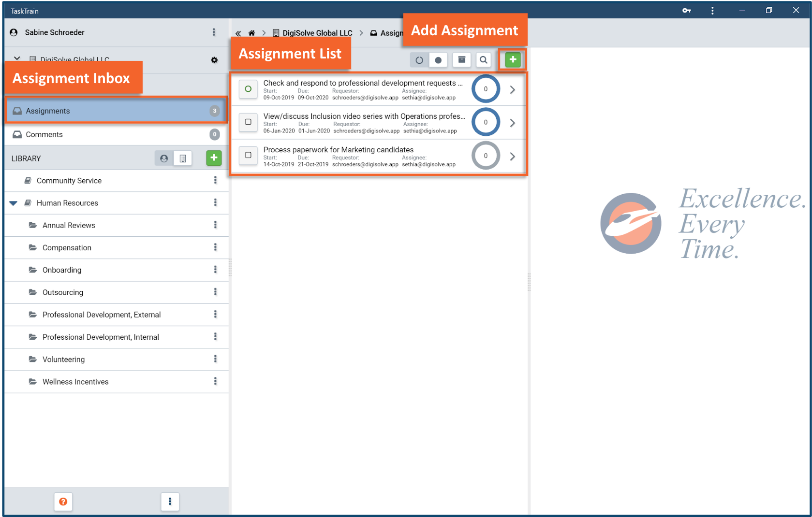
Task: Click the folder icon next to Onboarding
Action: click(x=33, y=270)
